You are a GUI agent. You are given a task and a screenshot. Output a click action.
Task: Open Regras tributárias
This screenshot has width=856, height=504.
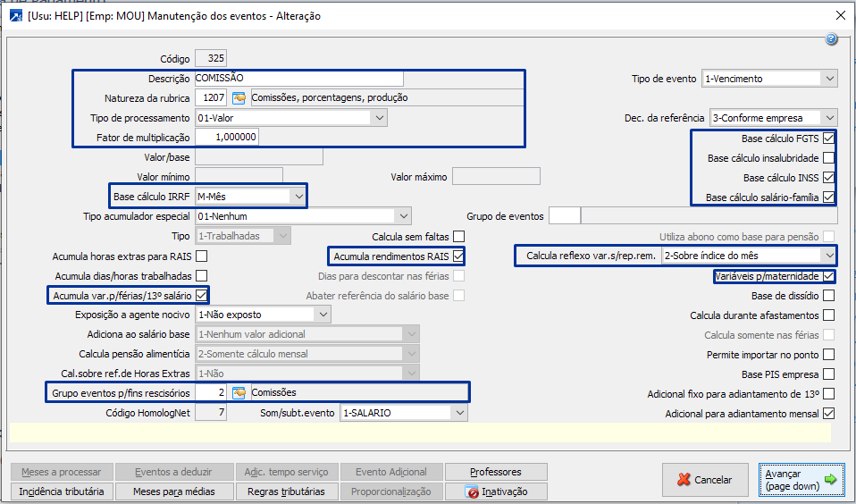tap(286, 491)
